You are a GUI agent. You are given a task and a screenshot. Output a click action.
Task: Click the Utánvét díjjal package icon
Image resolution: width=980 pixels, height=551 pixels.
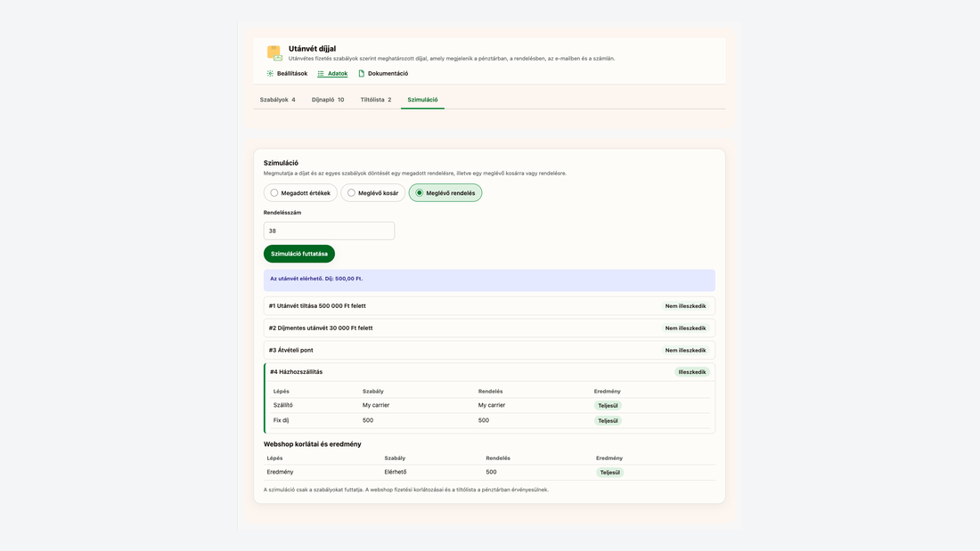(274, 53)
